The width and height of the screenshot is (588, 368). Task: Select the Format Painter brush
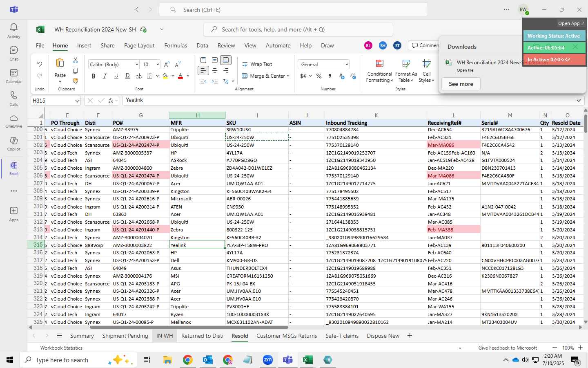75,81
